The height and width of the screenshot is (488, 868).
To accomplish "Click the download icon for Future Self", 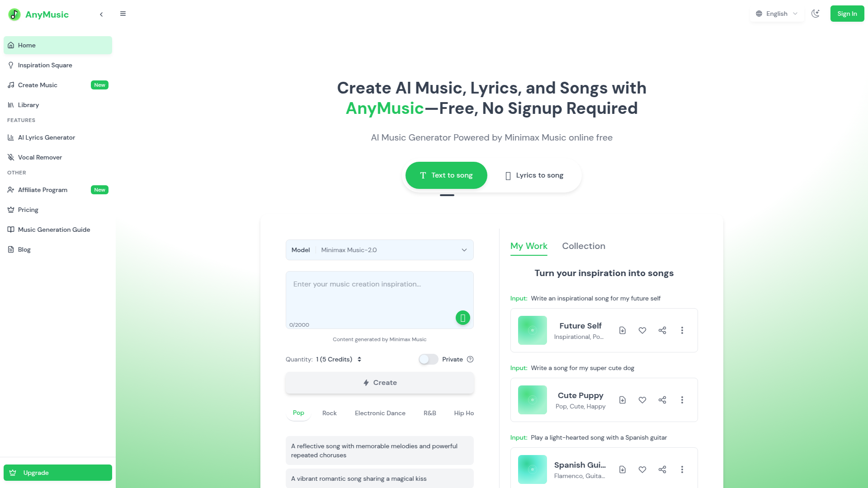I will click(x=623, y=330).
